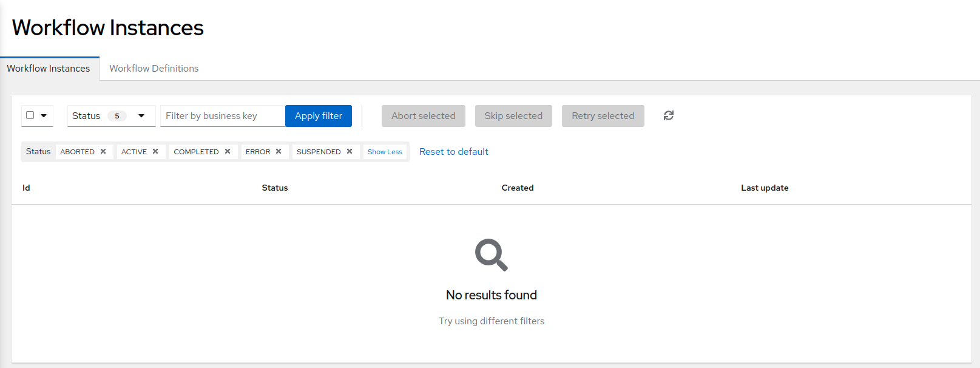Focus the Filter by business key field

(222, 116)
